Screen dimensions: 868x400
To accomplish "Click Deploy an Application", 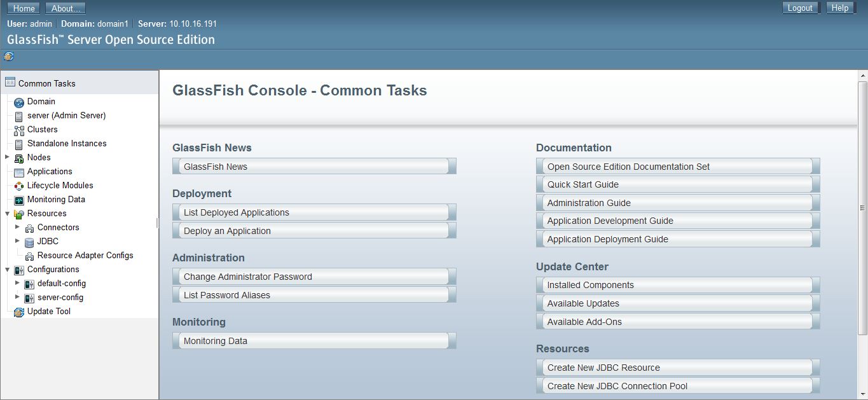I will [x=314, y=231].
